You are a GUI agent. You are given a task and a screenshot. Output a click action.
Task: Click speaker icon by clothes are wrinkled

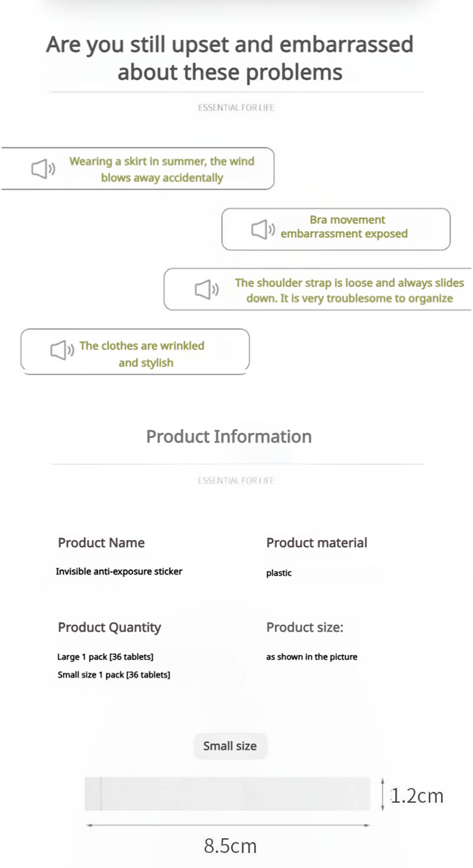[x=62, y=350]
